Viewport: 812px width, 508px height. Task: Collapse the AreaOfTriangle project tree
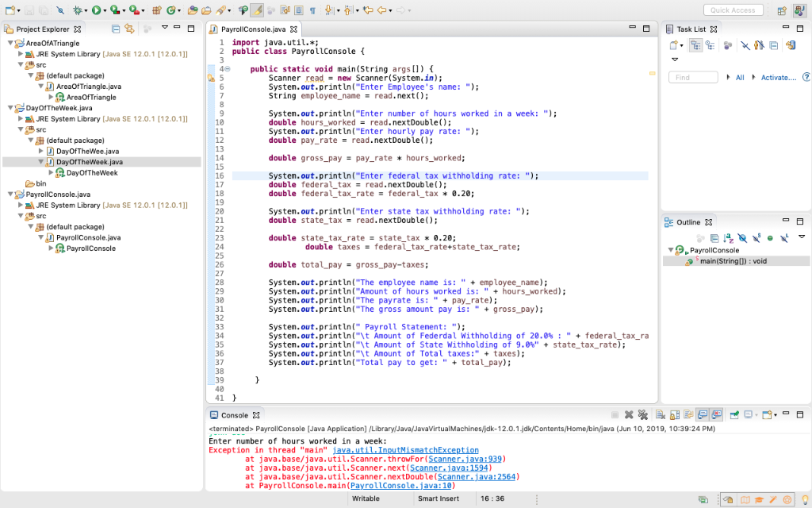(10, 43)
